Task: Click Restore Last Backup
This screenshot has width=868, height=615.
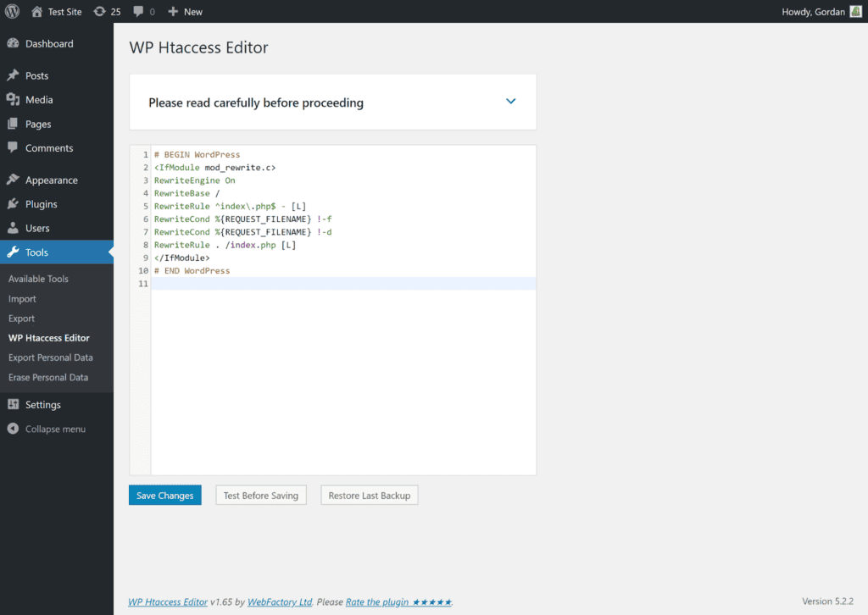Action: tap(369, 495)
